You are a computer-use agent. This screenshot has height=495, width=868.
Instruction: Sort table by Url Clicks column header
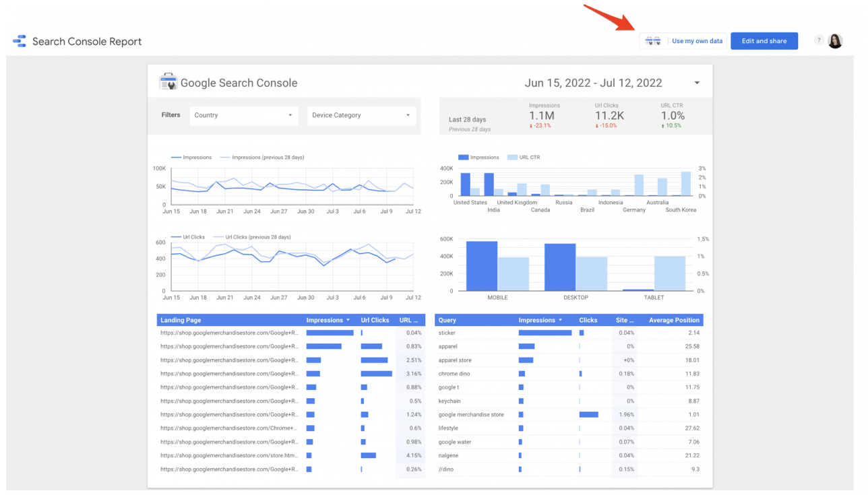coord(375,321)
